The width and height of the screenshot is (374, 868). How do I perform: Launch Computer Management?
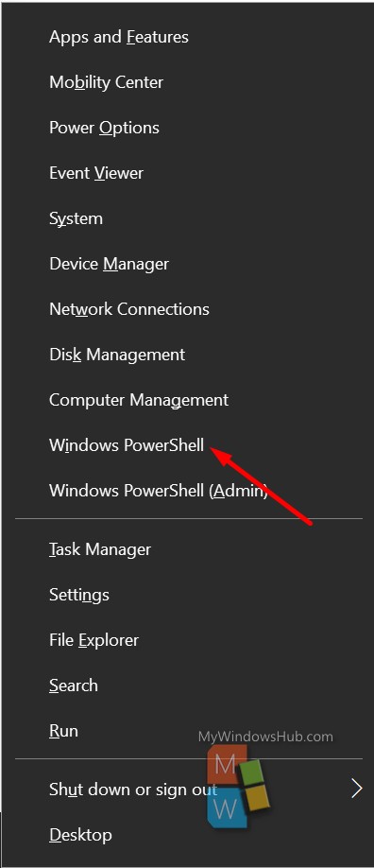pos(188,400)
